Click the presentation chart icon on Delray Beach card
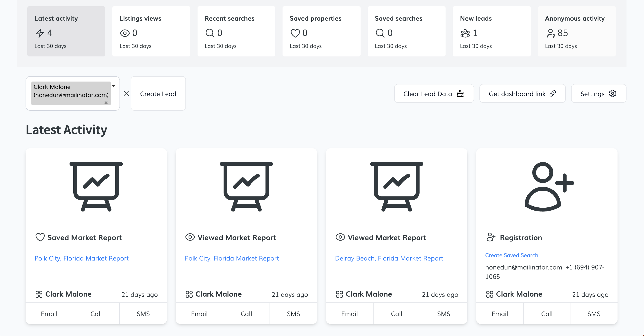Viewport: 644px width, 336px height. tap(396, 187)
